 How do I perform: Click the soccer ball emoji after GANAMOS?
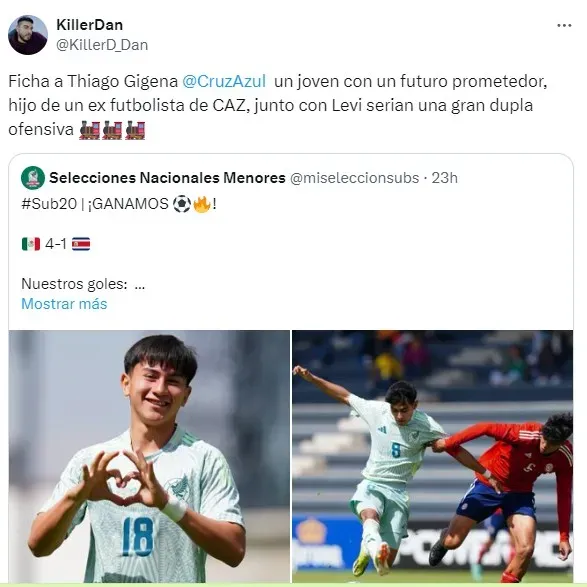(x=182, y=204)
